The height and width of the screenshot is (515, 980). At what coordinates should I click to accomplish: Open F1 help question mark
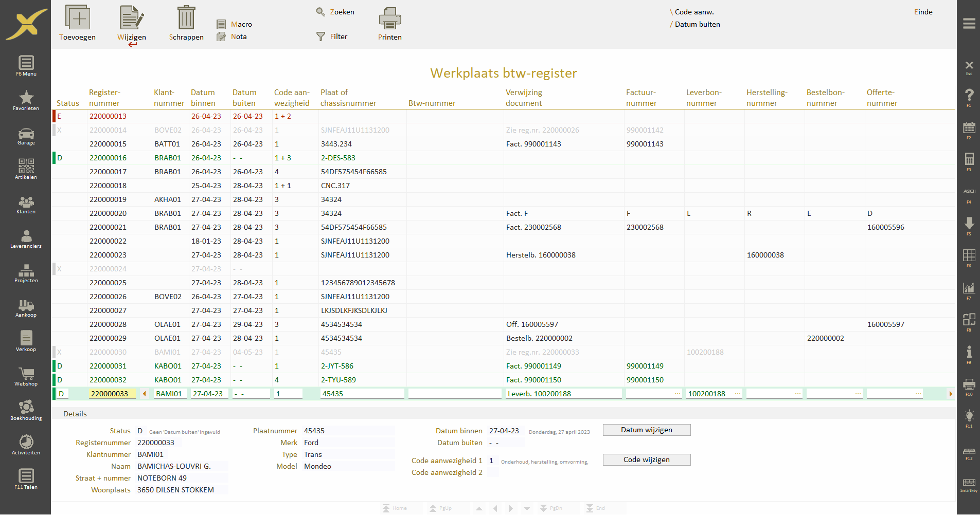(x=969, y=97)
